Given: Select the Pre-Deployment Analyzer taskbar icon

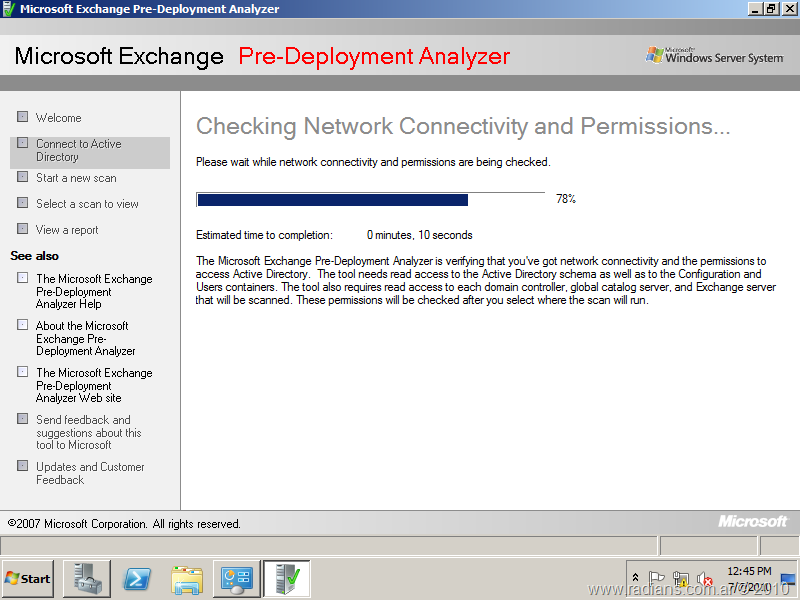Looking at the screenshot, I should pos(287,579).
